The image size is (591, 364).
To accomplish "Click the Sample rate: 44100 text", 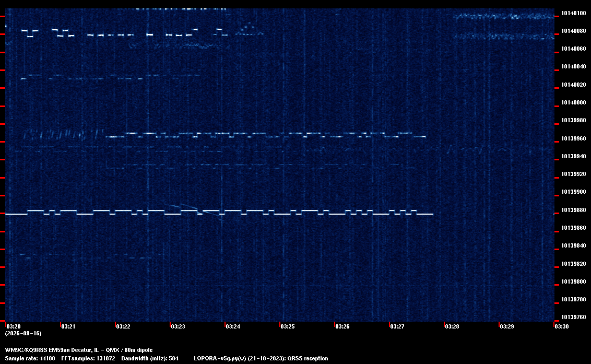I will click(x=30, y=358).
